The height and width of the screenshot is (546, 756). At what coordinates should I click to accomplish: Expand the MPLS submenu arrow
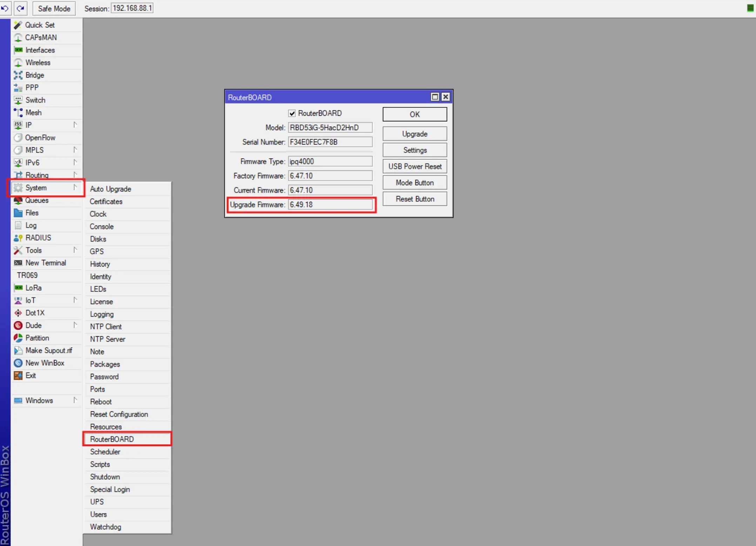tap(75, 150)
